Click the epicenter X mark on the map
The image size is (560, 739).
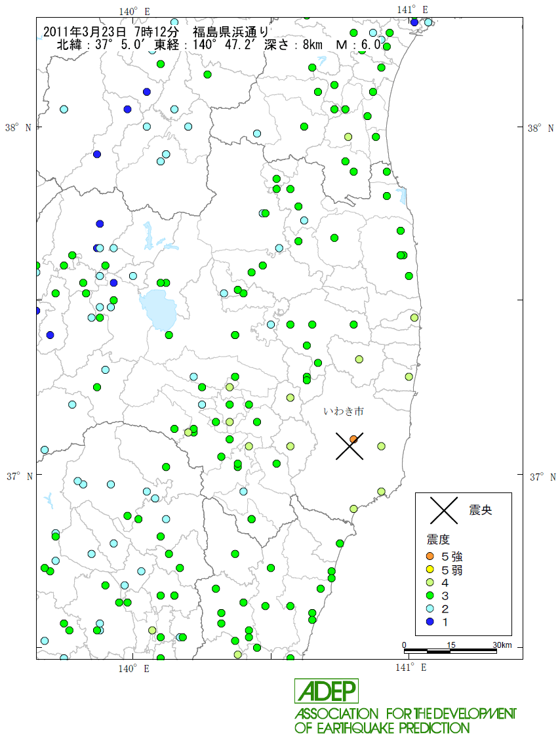pos(350,446)
